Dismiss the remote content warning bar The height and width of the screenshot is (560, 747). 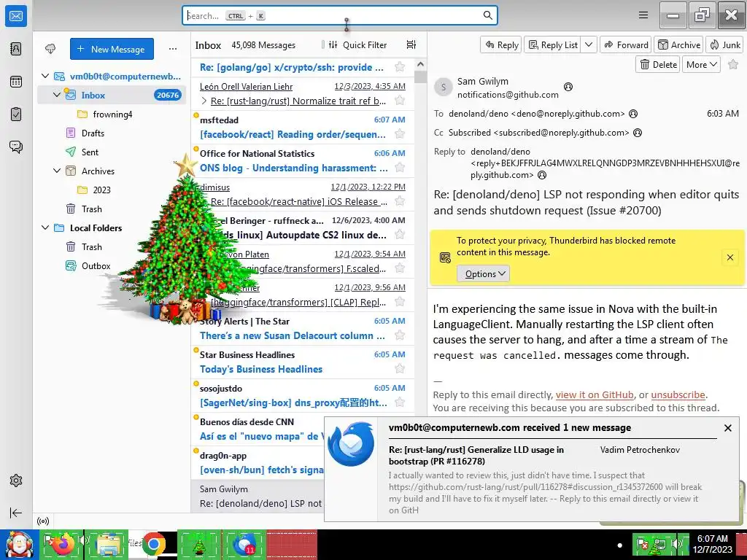click(729, 257)
